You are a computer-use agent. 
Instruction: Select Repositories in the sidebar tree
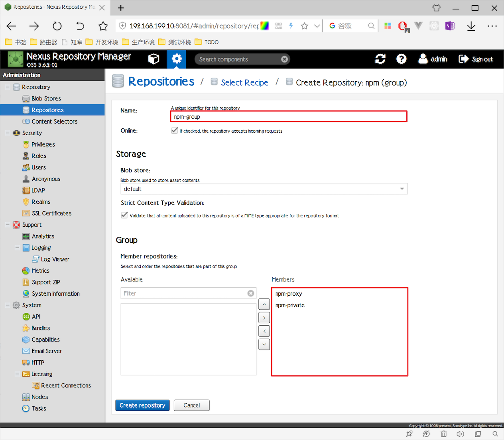(x=47, y=110)
